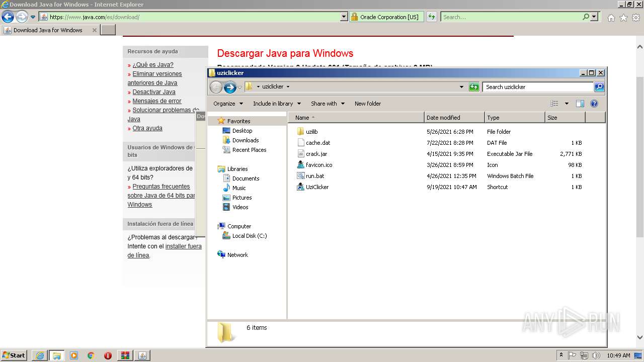This screenshot has height=362, width=644.
Task: Sort files by Size column
Action: [566, 118]
